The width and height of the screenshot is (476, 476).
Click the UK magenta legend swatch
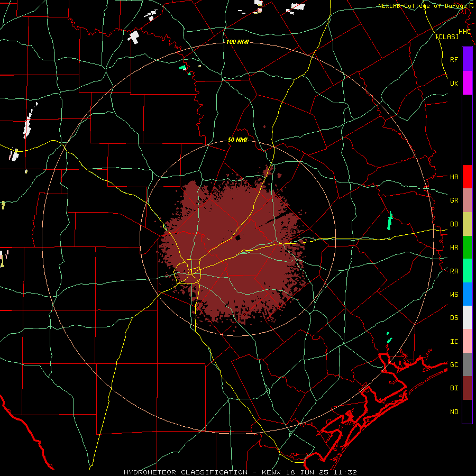(x=467, y=83)
